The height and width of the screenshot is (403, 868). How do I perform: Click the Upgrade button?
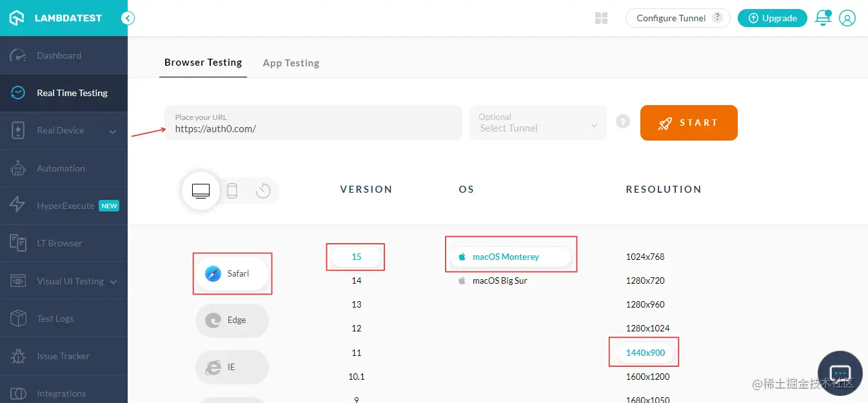tap(772, 18)
